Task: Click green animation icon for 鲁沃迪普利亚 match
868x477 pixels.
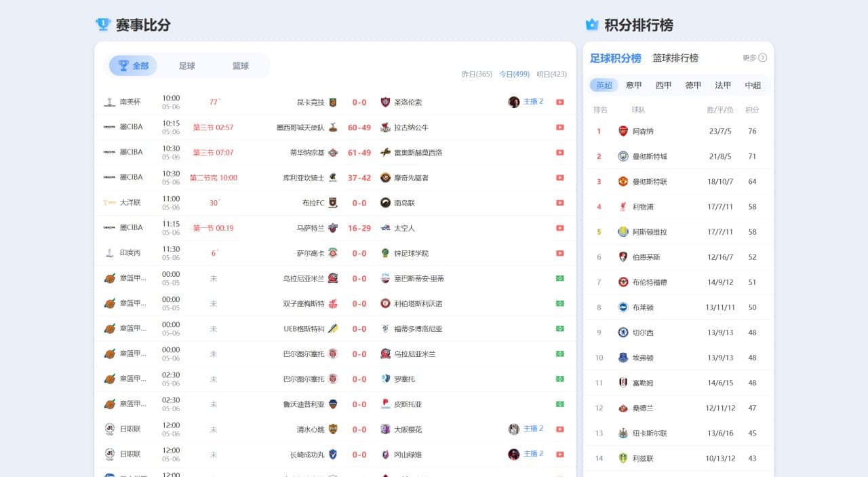Action: [x=560, y=404]
